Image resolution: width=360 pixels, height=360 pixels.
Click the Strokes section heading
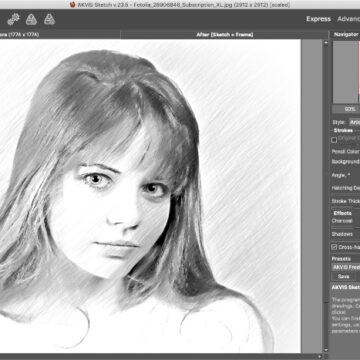(343, 130)
